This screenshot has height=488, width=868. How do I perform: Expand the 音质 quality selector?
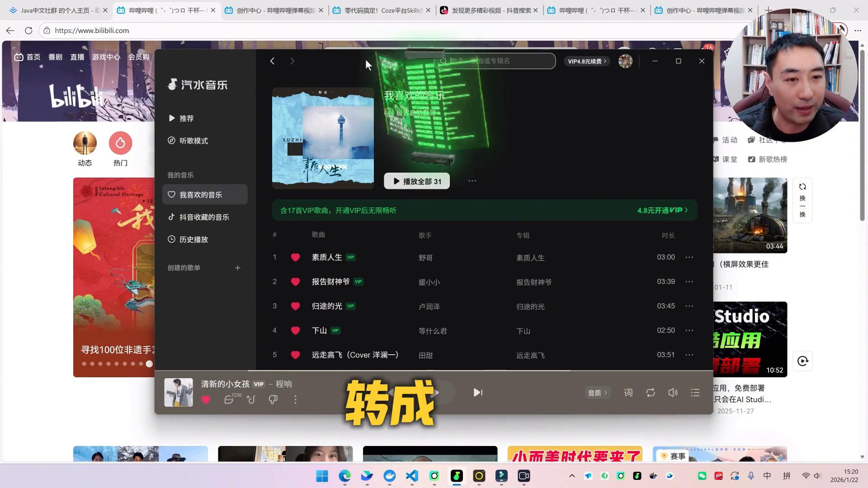597,393
